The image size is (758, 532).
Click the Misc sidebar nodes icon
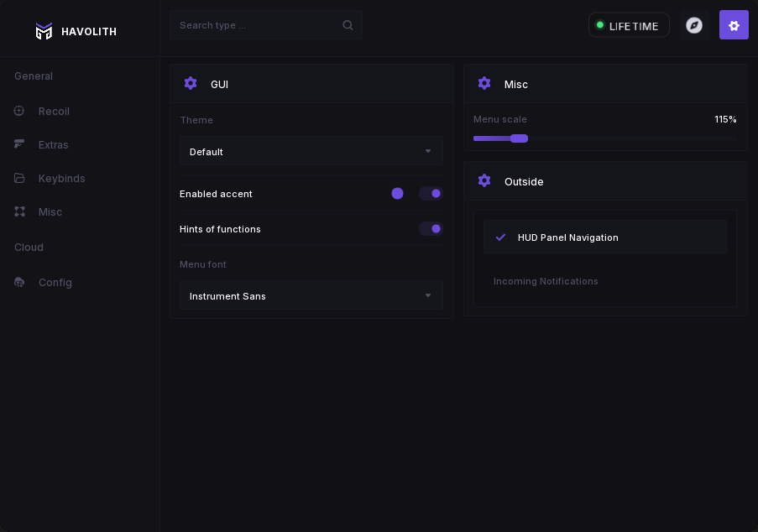(19, 211)
